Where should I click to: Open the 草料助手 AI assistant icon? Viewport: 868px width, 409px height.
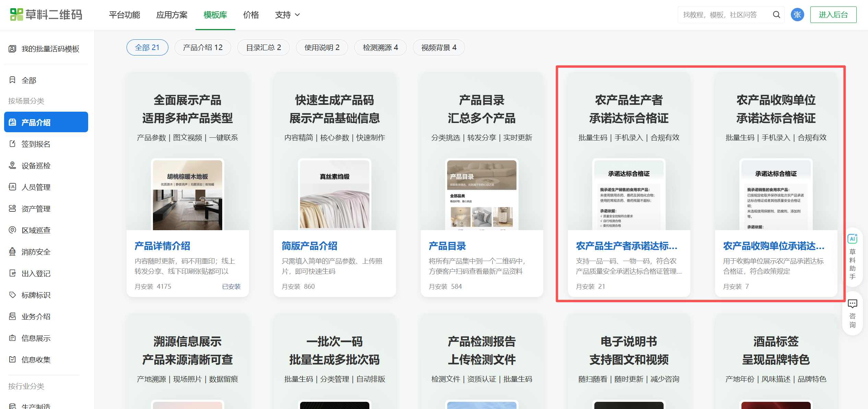click(852, 239)
